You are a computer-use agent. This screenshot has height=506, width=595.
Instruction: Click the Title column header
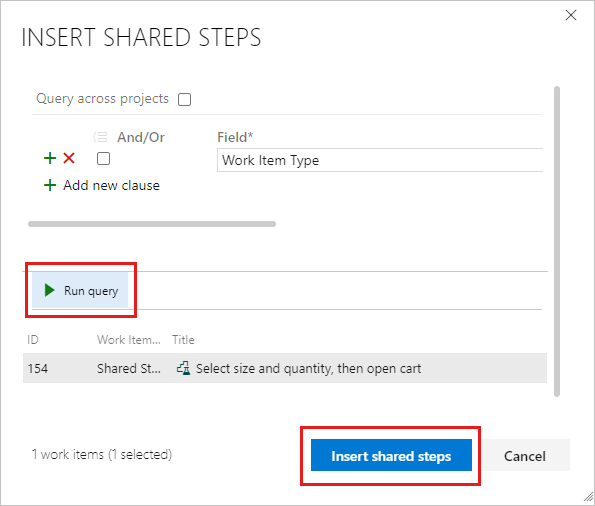[183, 339]
